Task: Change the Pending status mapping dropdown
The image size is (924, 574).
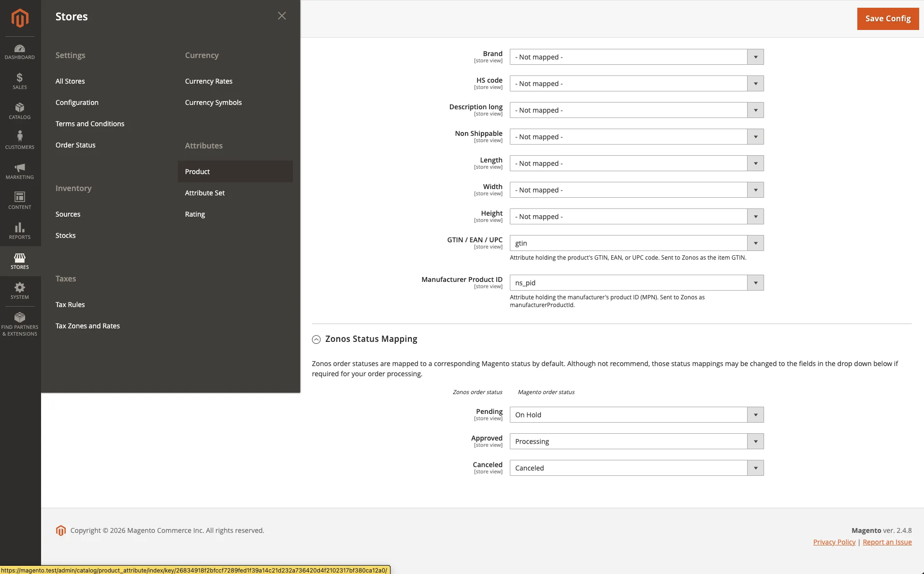Action: pyautogui.click(x=636, y=415)
